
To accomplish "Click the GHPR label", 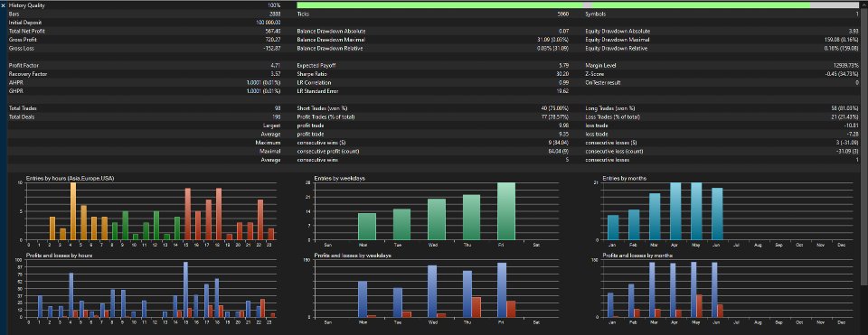I will [15, 91].
